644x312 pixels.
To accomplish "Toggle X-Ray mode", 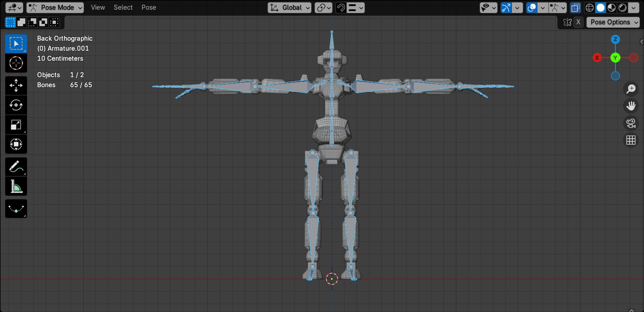I will [575, 8].
